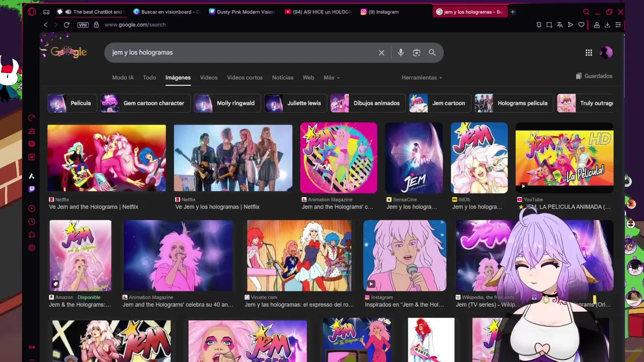Filter by the Holograms película chip
Image resolution: width=644 pixels, height=362 pixels.
click(x=513, y=103)
